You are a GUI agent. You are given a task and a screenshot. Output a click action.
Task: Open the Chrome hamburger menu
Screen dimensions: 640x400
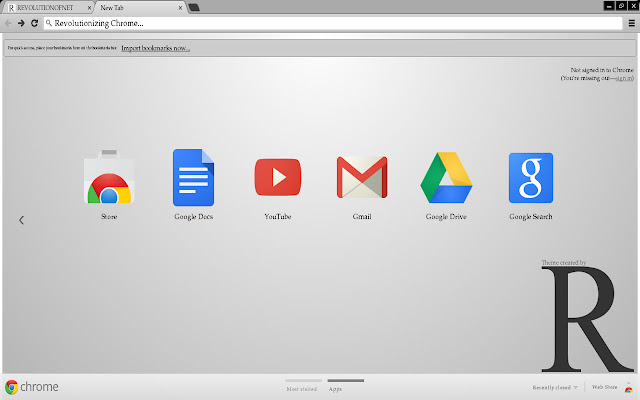click(x=631, y=23)
